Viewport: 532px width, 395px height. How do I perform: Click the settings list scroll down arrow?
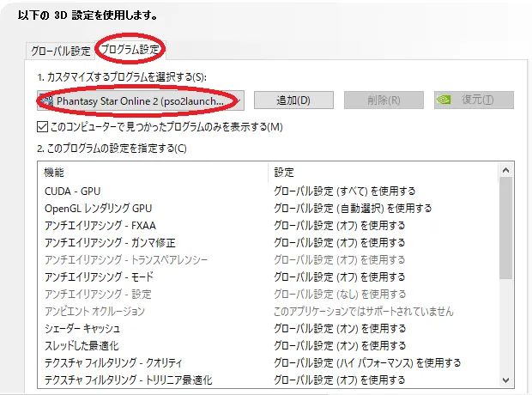tap(506, 380)
